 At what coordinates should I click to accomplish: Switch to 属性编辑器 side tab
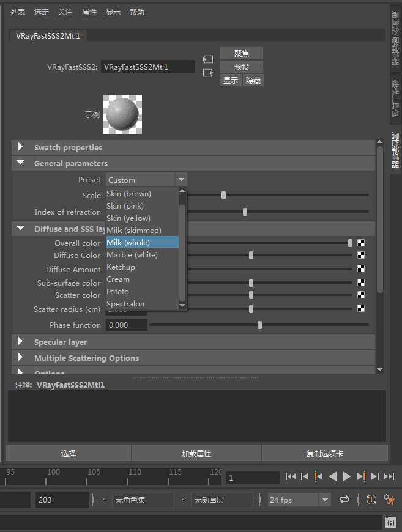(x=395, y=150)
